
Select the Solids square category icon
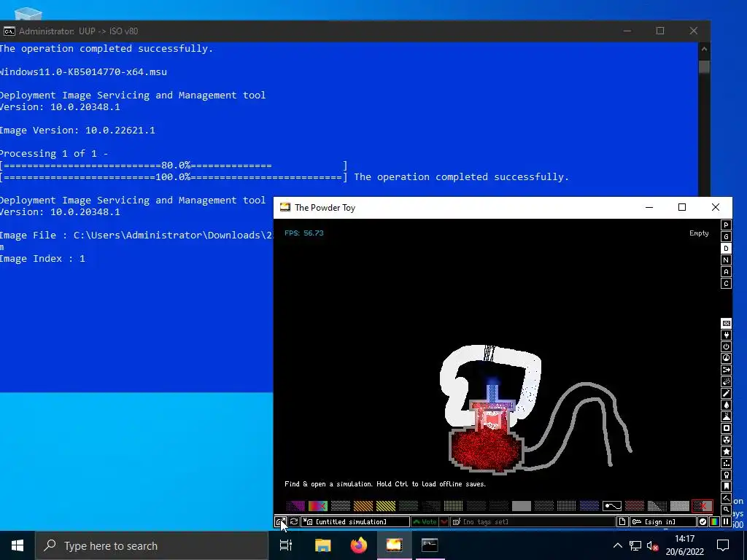pyautogui.click(x=726, y=428)
